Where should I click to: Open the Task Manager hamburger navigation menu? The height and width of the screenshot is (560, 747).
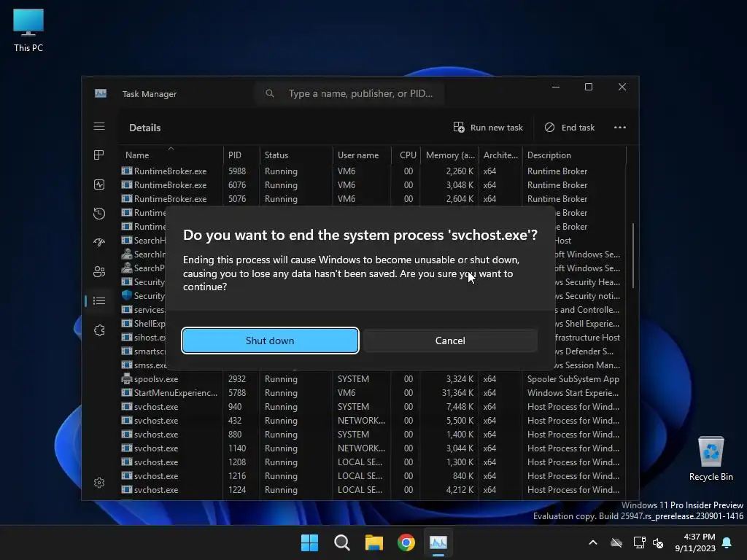tap(99, 126)
